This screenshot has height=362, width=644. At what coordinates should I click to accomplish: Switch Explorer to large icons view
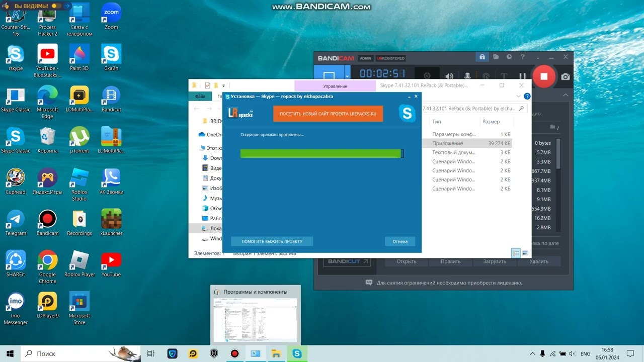525,253
